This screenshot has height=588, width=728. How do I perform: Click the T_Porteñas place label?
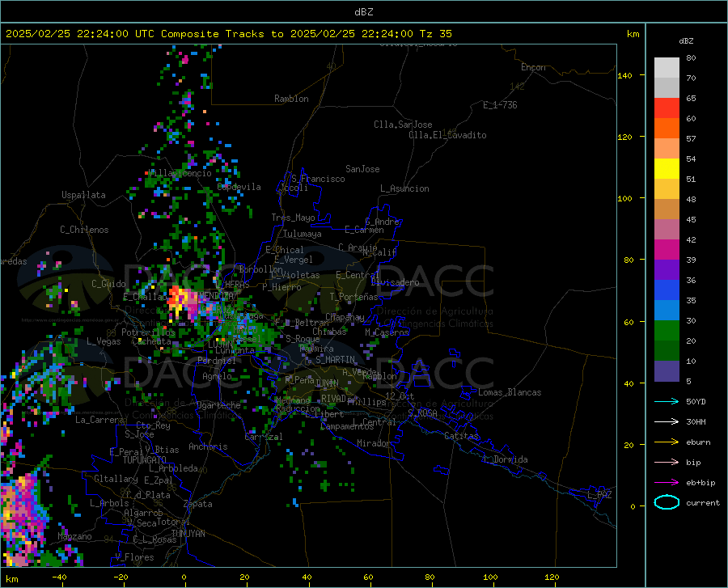[353, 297]
